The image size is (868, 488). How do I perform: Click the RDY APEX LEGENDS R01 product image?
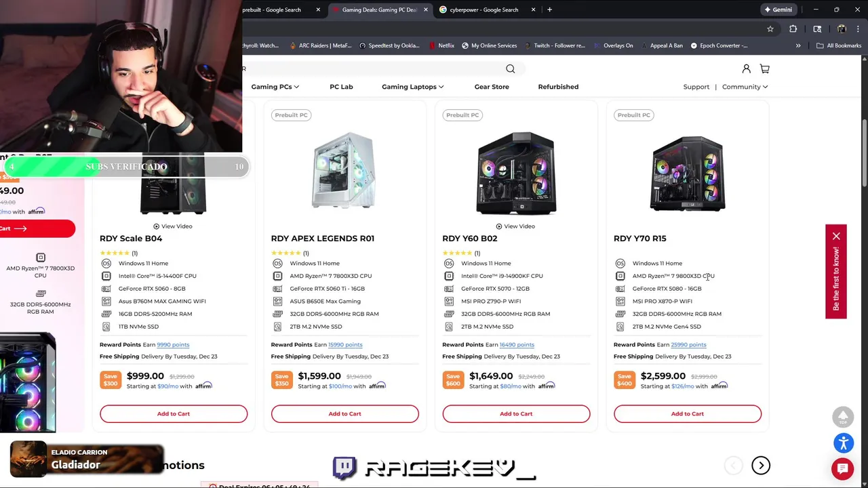pyautogui.click(x=344, y=172)
